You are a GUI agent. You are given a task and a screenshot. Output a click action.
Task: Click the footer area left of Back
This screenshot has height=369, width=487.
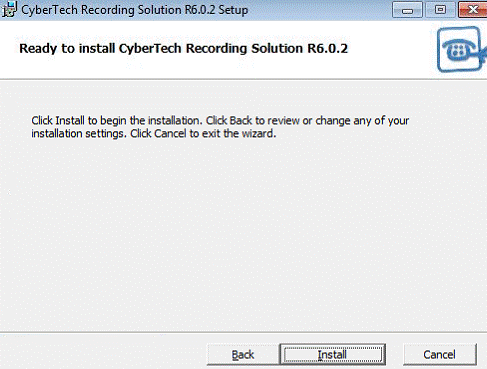[103, 352]
